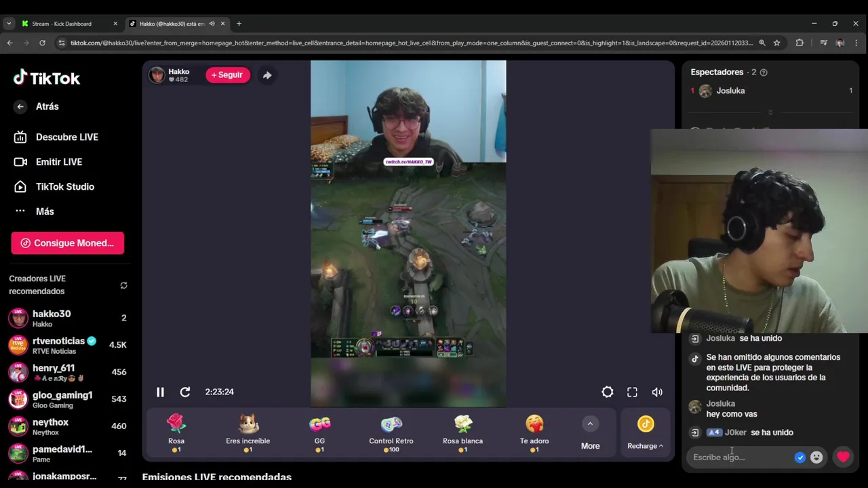The height and width of the screenshot is (488, 868).
Task: Send Rosa blanca gift
Action: (462, 433)
